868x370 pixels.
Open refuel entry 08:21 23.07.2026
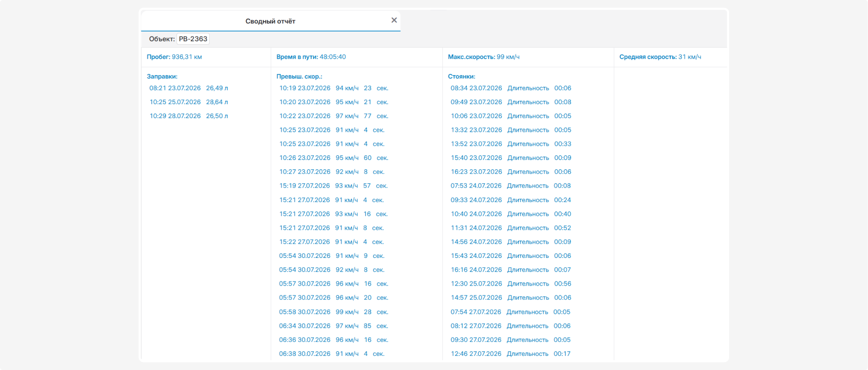coord(189,88)
